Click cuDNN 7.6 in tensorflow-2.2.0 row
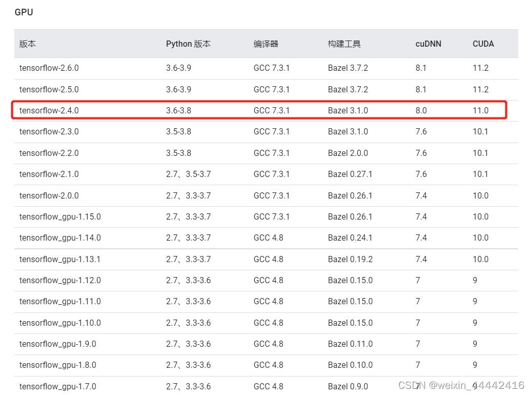 click(421, 153)
